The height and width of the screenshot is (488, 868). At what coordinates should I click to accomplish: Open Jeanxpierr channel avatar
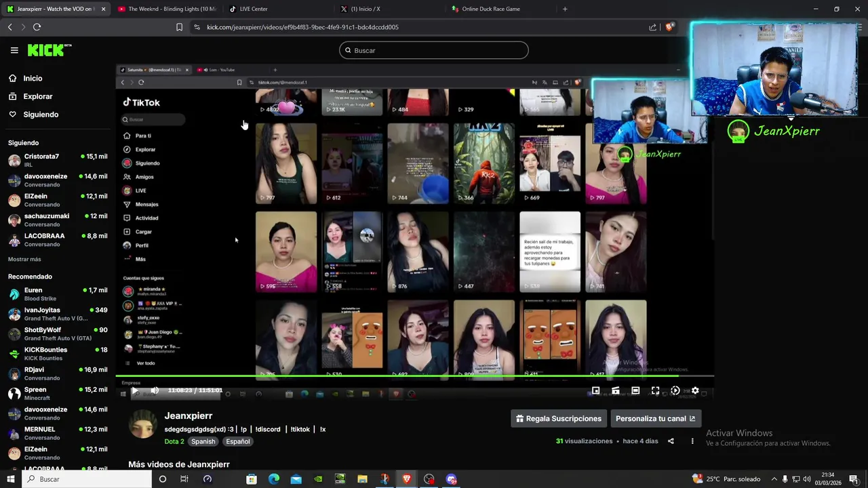(x=142, y=425)
